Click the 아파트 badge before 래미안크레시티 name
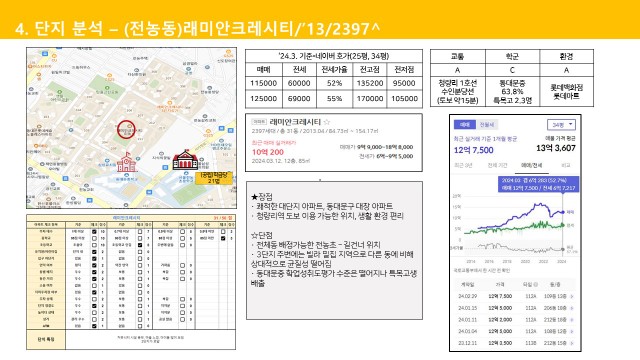This screenshot has height=360, width=640. click(x=259, y=122)
